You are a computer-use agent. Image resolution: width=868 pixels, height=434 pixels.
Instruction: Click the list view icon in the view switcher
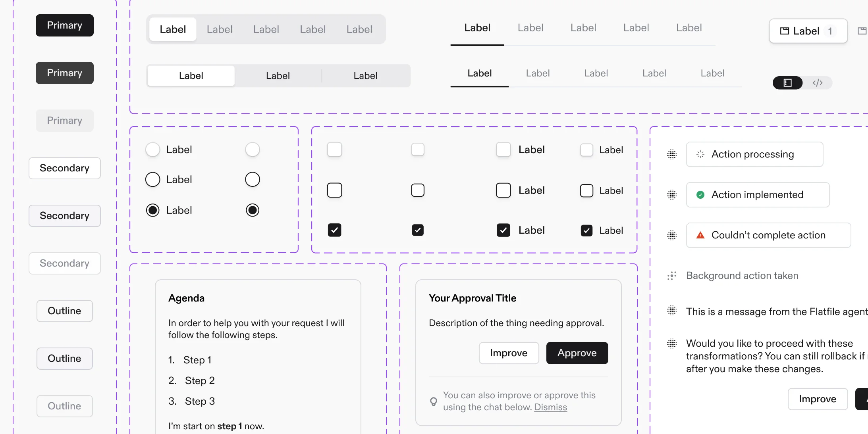tap(787, 83)
